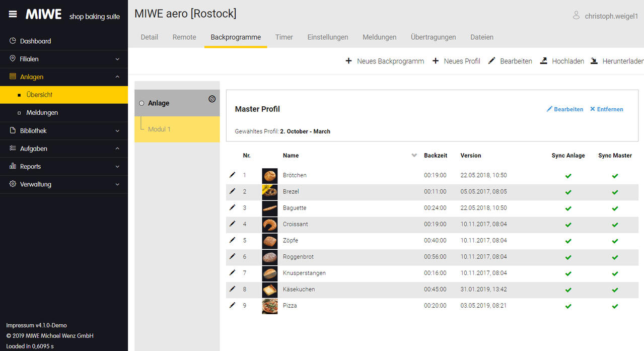The width and height of the screenshot is (644, 351).
Task: Click Entfernen link in Master Profil
Action: [607, 109]
